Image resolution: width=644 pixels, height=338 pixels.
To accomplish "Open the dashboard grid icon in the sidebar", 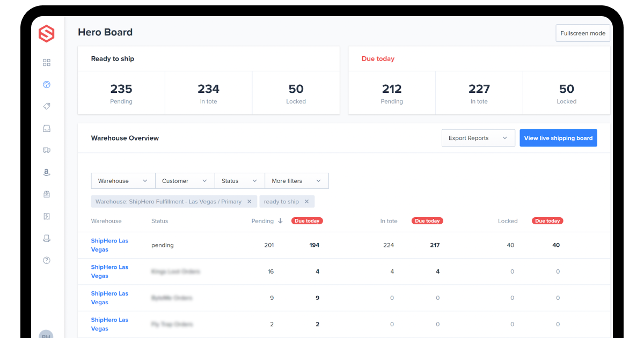I will tap(47, 63).
